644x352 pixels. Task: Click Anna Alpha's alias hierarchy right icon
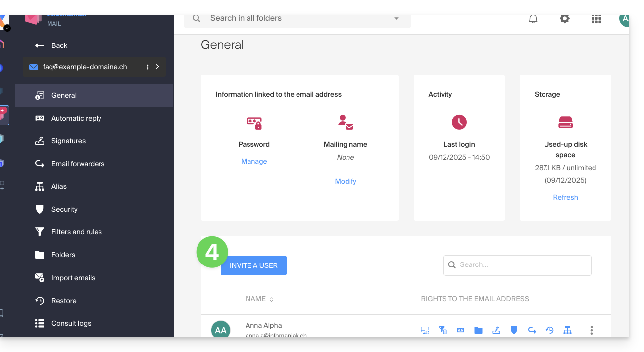tap(567, 330)
